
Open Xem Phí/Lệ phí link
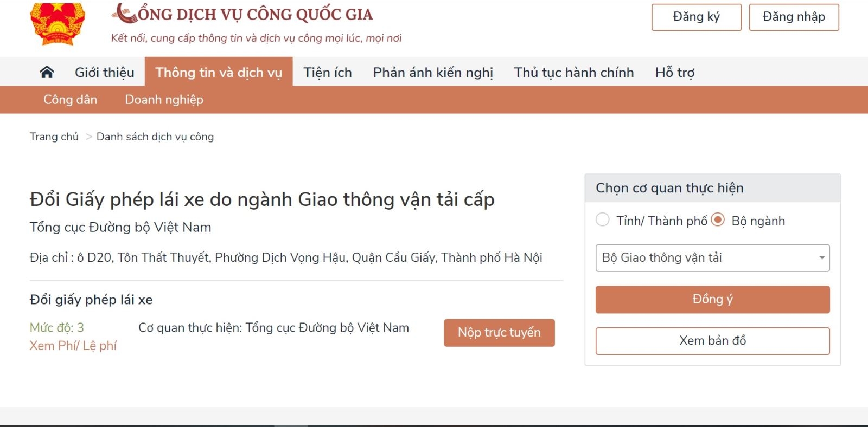pos(73,345)
